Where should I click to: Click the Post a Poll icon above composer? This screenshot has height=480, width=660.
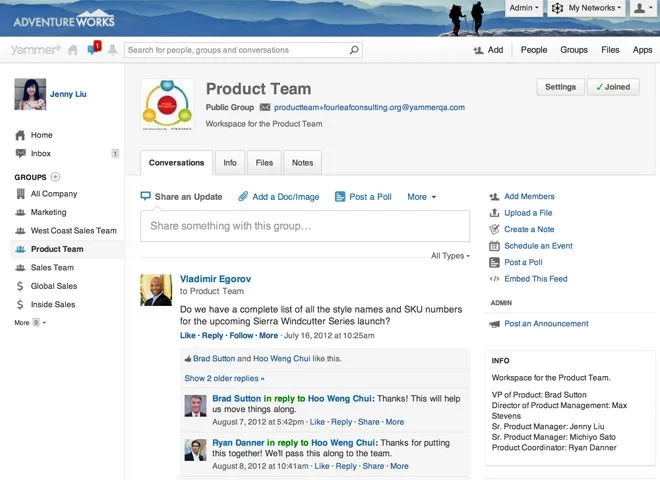[340, 197]
